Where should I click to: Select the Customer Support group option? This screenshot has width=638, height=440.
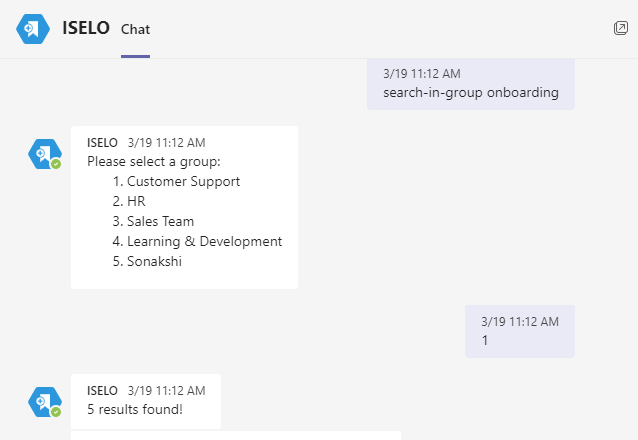pos(176,181)
